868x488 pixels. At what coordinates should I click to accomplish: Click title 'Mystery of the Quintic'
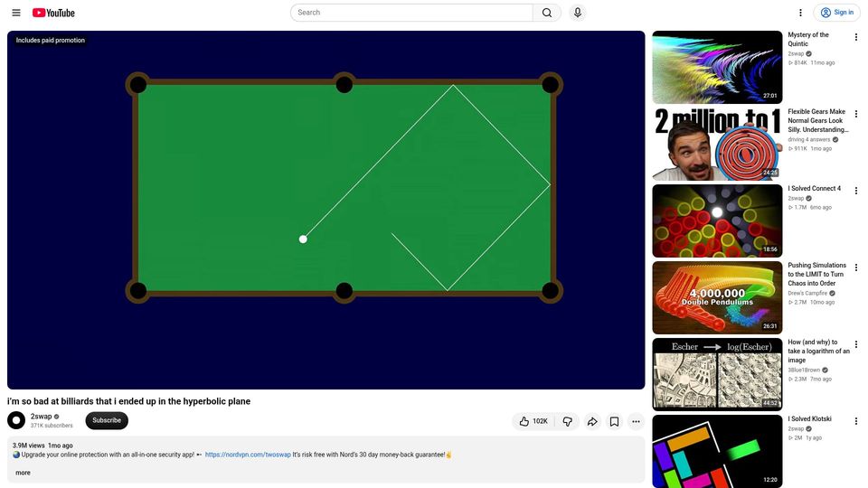click(808, 39)
